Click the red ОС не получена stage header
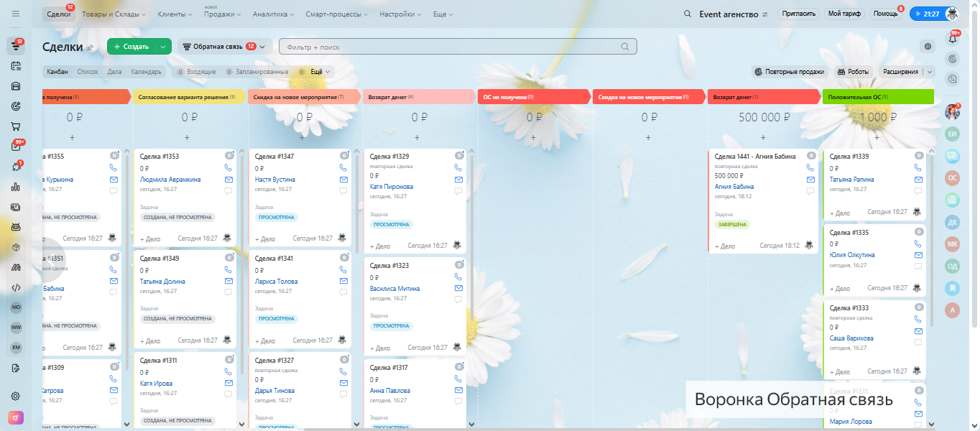Image resolution: width=980 pixels, height=431 pixels. (534, 96)
